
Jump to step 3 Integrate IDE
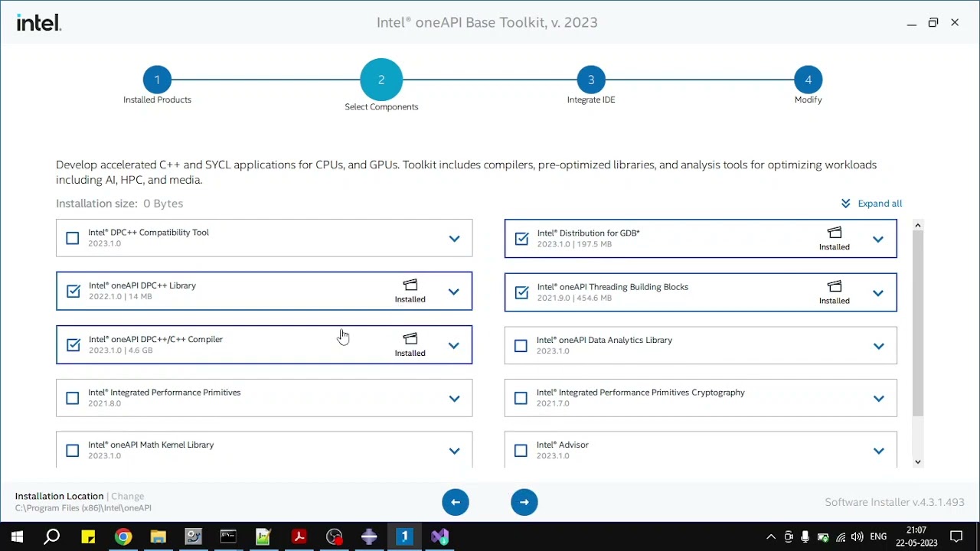click(x=591, y=80)
